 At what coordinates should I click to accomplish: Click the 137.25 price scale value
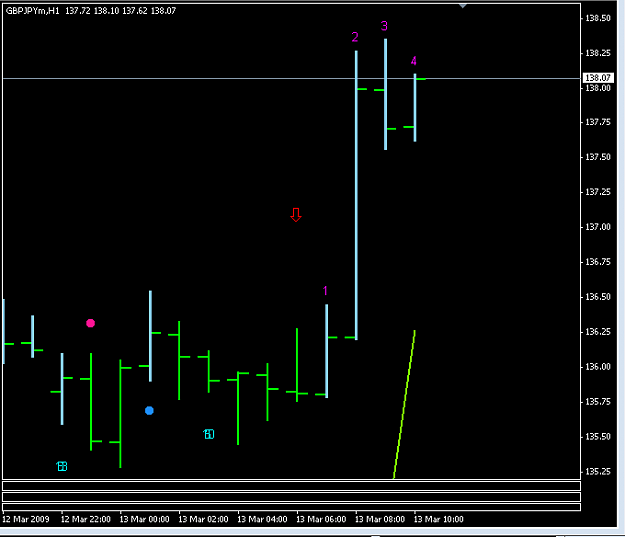[597, 192]
